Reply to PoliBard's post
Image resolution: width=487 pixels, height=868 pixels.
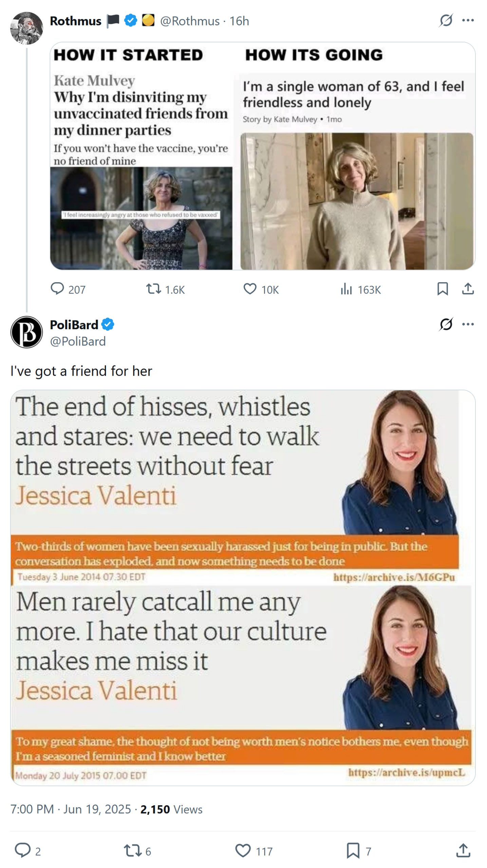(23, 850)
